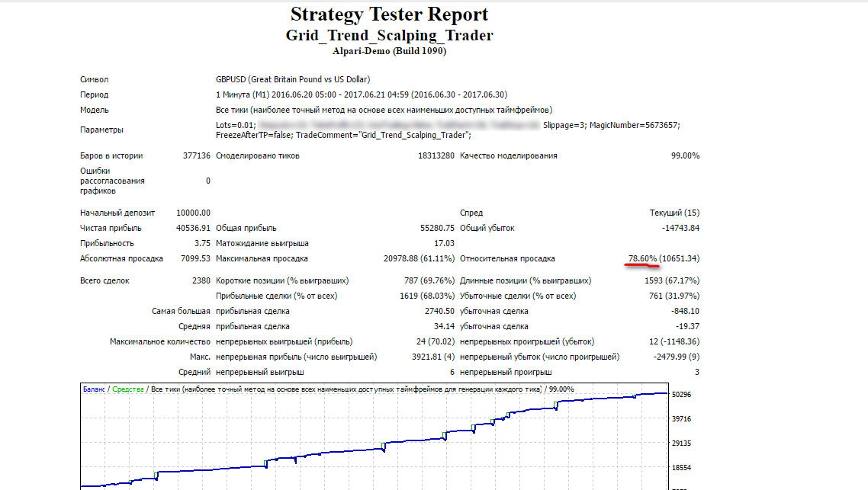Select largest loss trade -848.10

685,312
